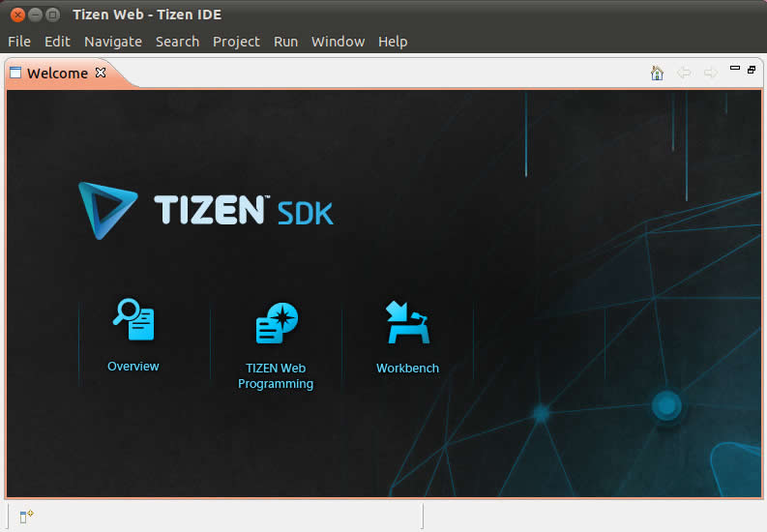Click the fast view icon in status bar

(x=26, y=516)
